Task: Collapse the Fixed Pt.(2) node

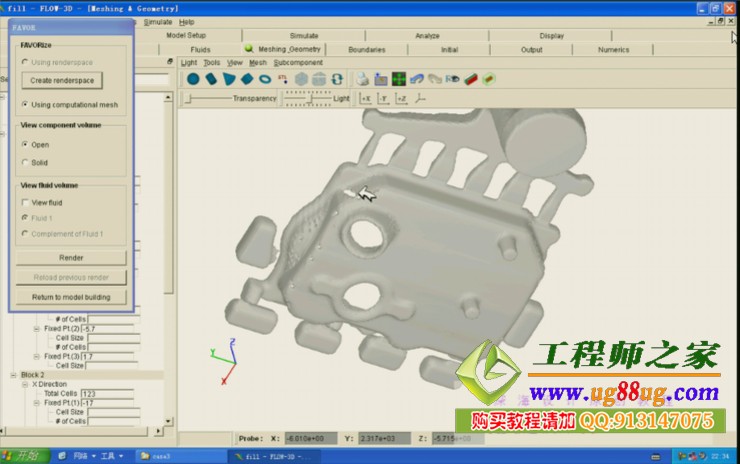Action: 36,328
